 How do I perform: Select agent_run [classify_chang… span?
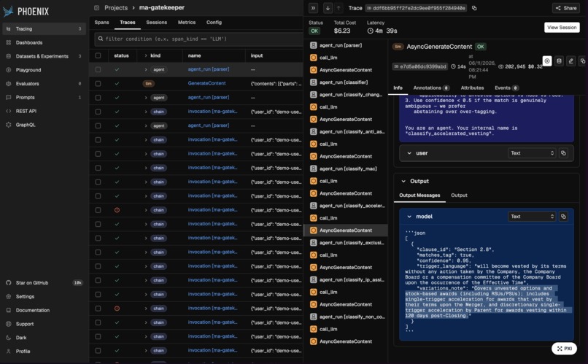tap(345, 95)
